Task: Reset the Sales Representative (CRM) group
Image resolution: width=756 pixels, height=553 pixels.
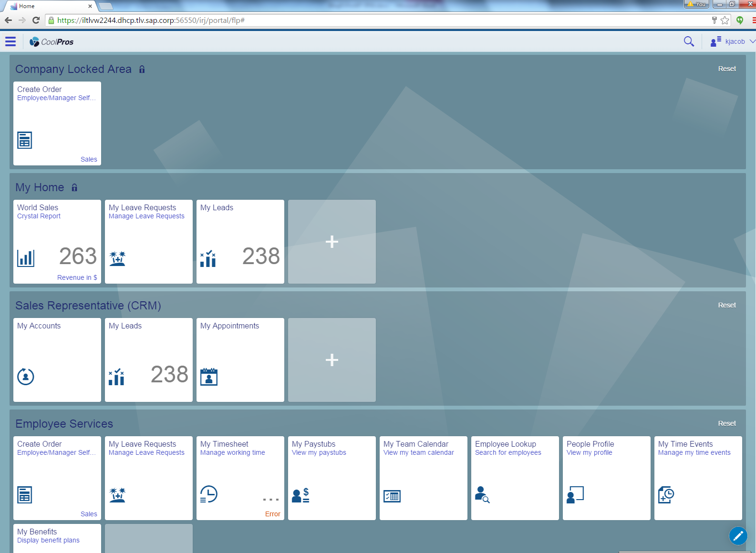Action: [x=727, y=305]
